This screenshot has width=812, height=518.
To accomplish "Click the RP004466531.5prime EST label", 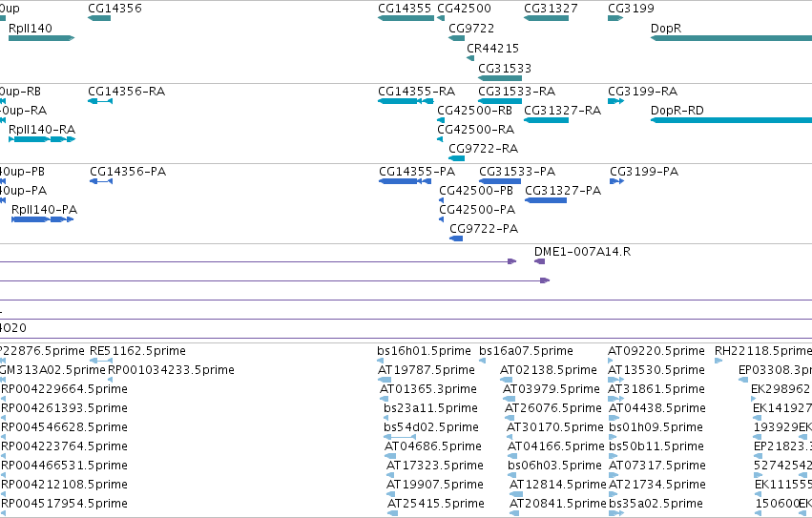I will (x=64, y=466).
